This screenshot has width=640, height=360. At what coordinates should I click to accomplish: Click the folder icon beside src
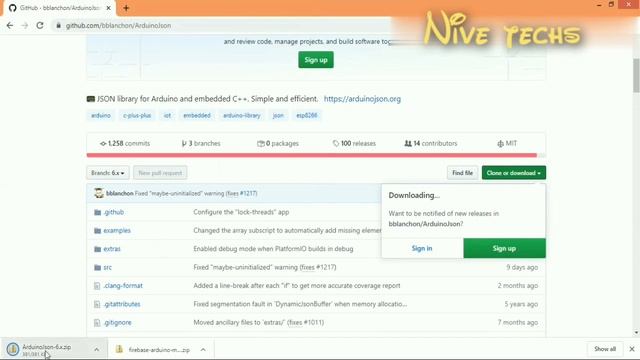pyautogui.click(x=97, y=267)
